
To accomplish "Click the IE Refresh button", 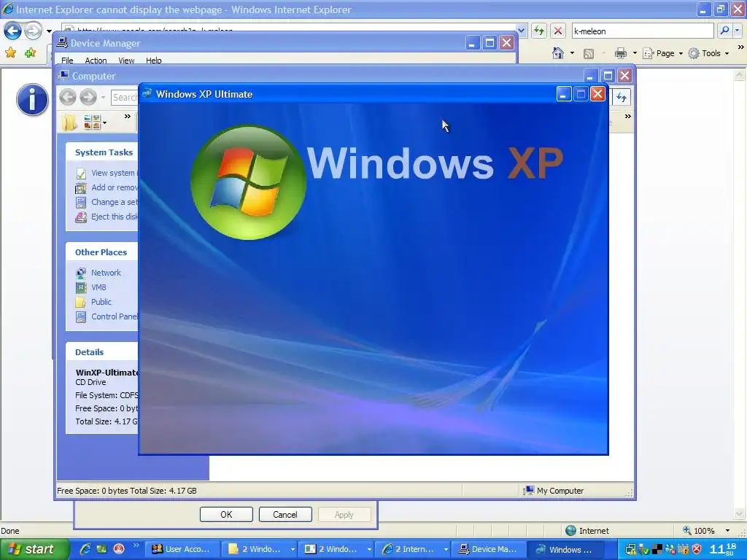I will (539, 31).
